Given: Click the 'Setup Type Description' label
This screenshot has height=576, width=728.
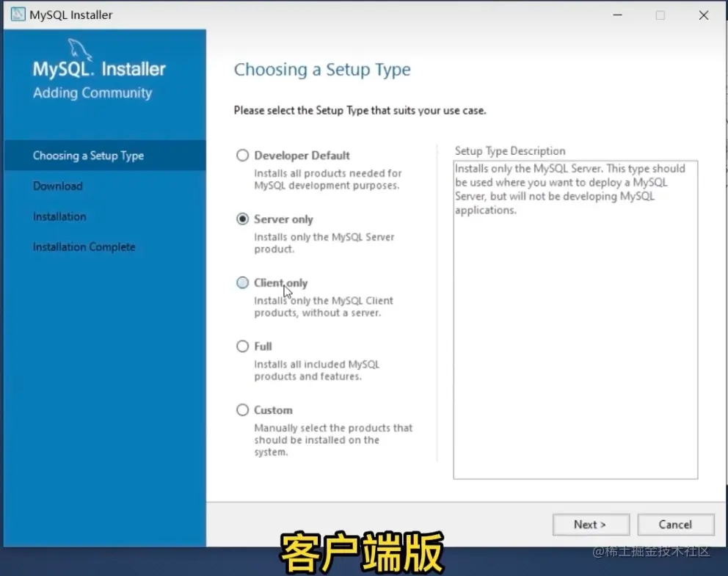Looking at the screenshot, I should point(510,151).
